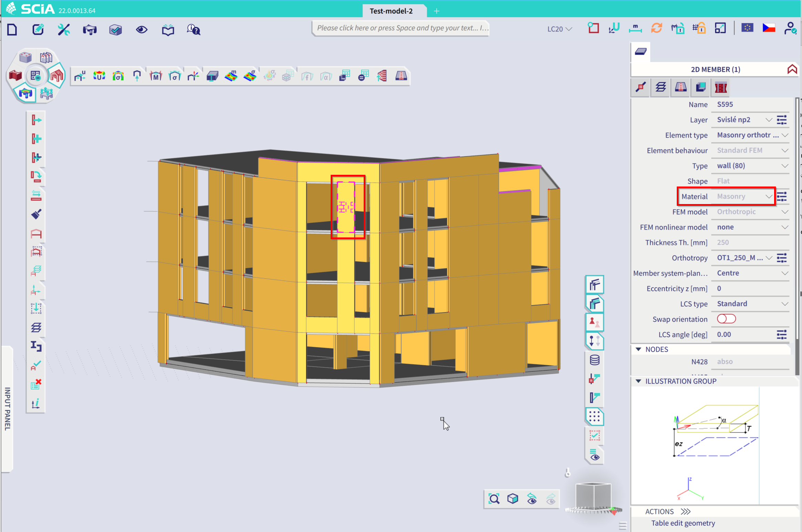Click the command search text field
Viewport: 802px width, 532px height.
point(400,28)
